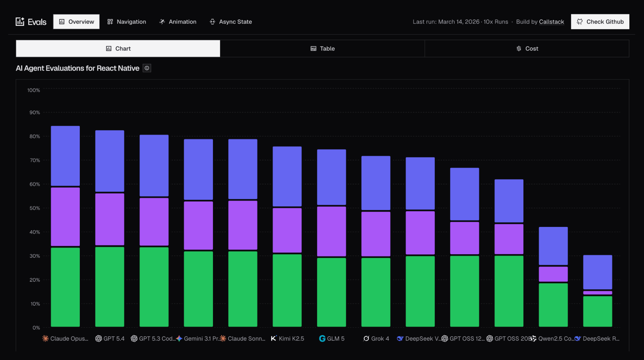
Task: Select the blue segment of GLM 5 bar
Action: pyautogui.click(x=332, y=177)
